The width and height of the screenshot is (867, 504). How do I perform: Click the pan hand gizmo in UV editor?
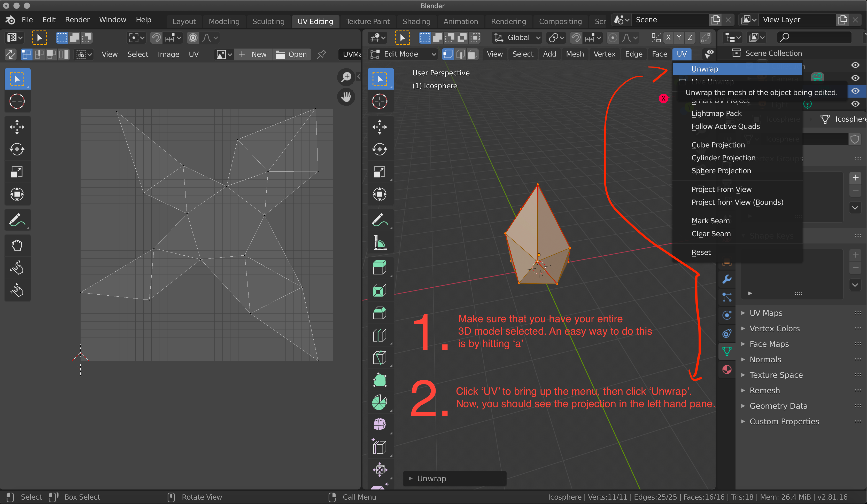point(346,97)
